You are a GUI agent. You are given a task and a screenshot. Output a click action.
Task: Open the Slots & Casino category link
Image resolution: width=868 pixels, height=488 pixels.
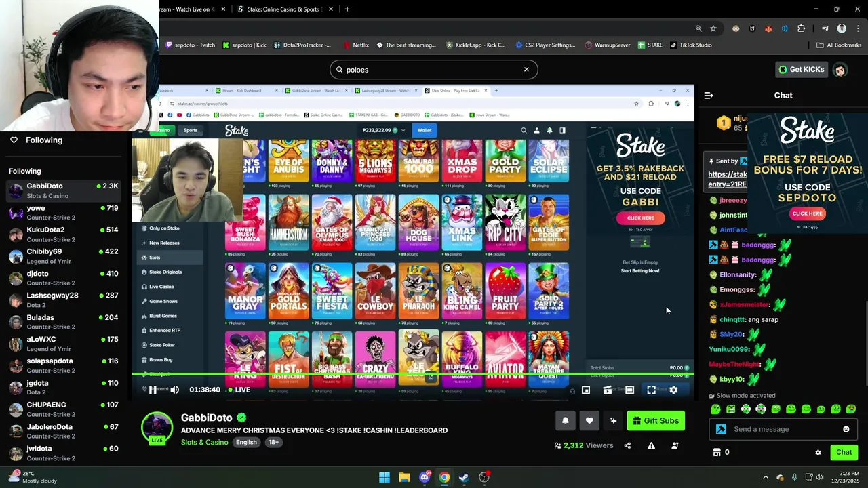pyautogui.click(x=204, y=442)
